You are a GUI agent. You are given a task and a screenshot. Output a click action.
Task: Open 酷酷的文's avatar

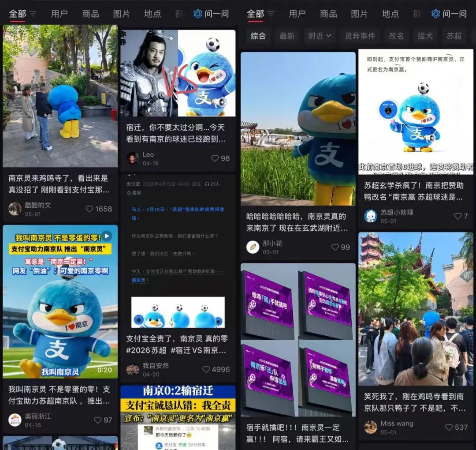point(15,209)
